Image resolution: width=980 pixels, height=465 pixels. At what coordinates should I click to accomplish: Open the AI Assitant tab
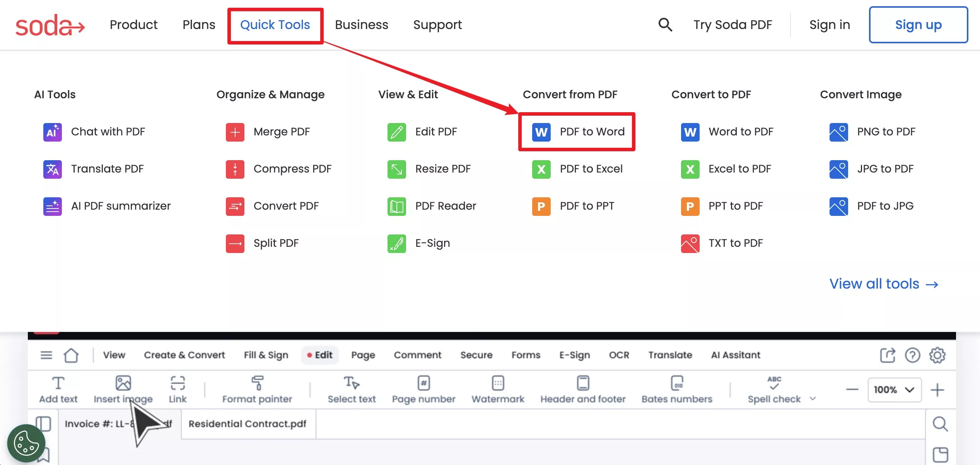[x=736, y=355]
